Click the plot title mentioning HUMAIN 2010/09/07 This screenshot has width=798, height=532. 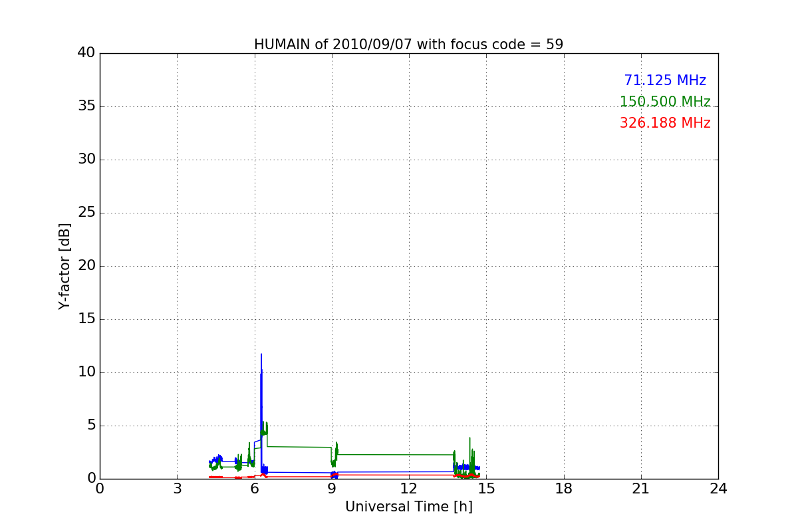coord(408,45)
